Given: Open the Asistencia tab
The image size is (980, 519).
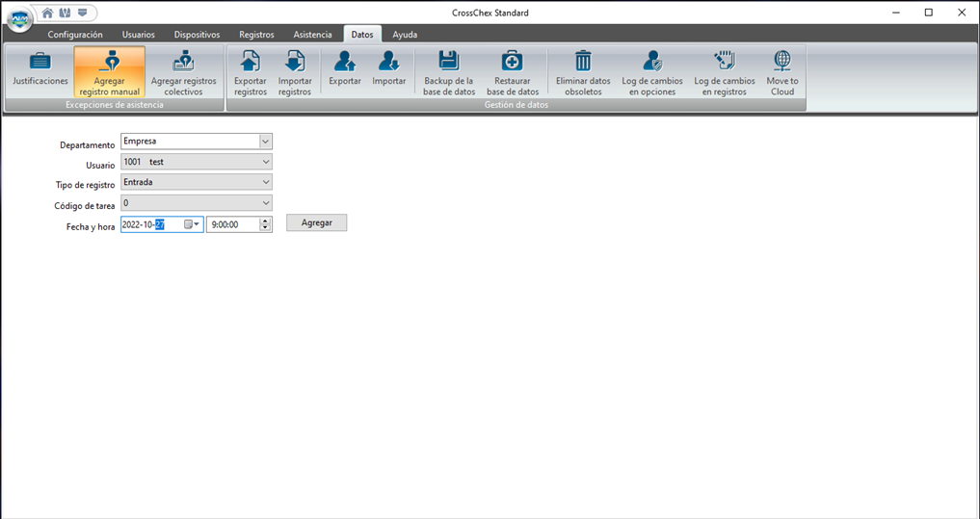Looking at the screenshot, I should (312, 35).
